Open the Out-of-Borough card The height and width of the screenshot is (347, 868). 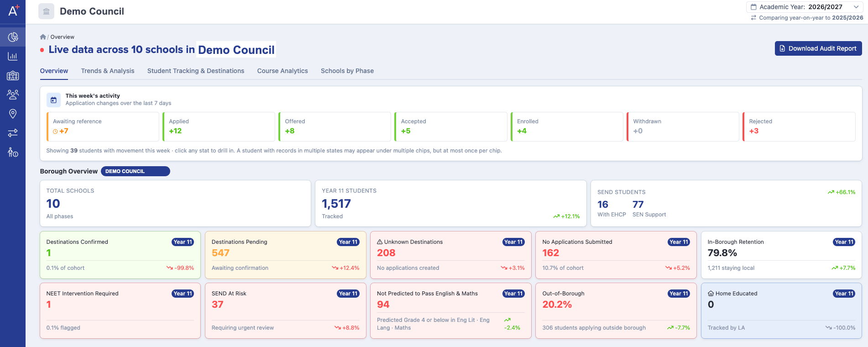[x=616, y=310]
